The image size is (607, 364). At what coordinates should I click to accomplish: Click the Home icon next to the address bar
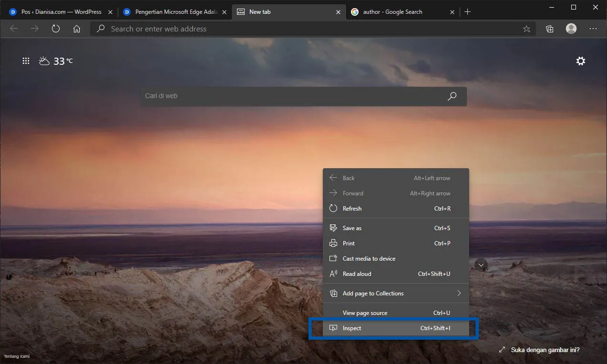point(77,29)
